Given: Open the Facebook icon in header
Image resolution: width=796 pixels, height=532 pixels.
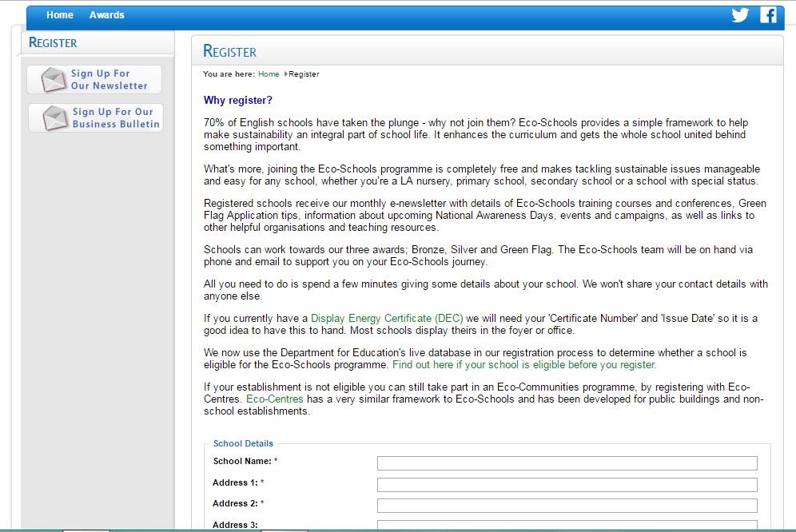Looking at the screenshot, I should (x=768, y=15).
